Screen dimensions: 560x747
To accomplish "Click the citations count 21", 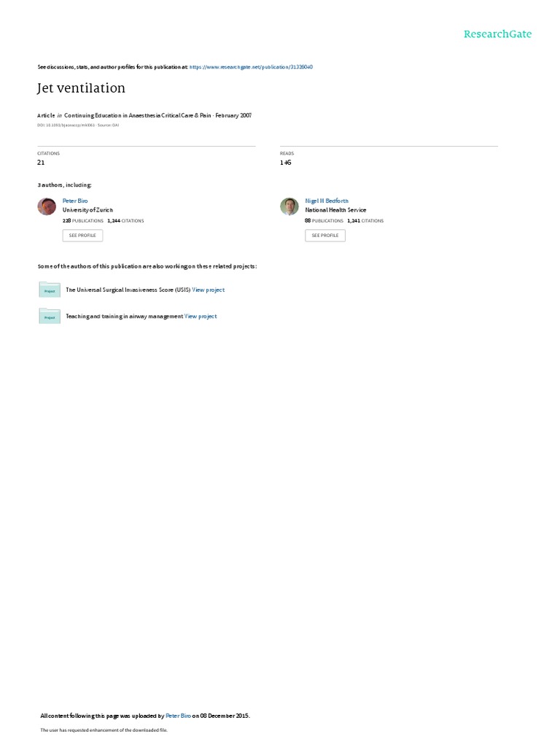I will click(41, 163).
